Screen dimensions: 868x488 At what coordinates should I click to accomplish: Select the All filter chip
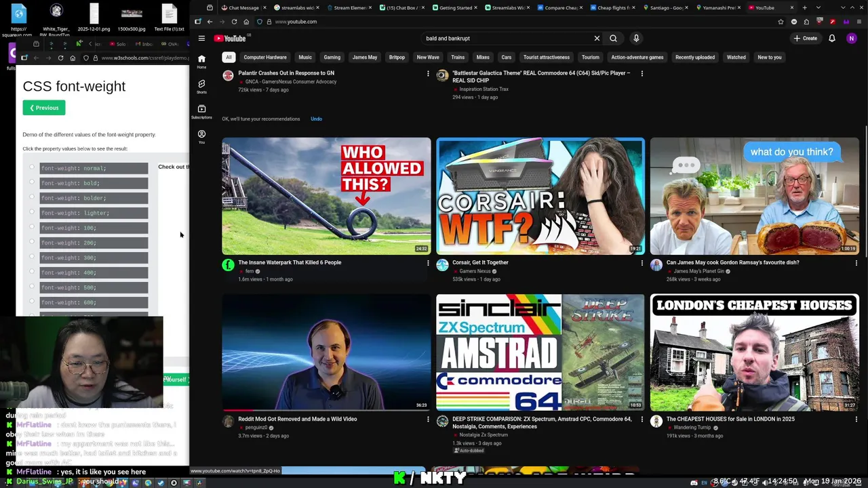[x=229, y=57]
